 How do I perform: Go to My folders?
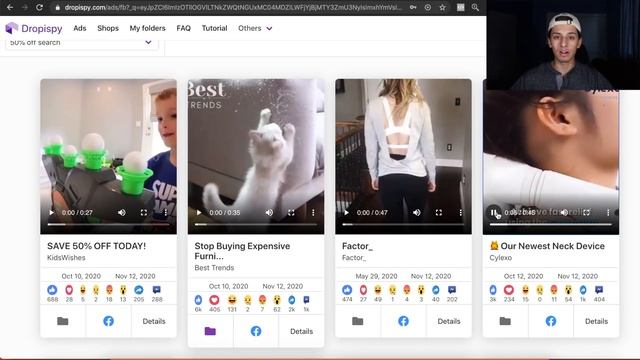coord(147,28)
